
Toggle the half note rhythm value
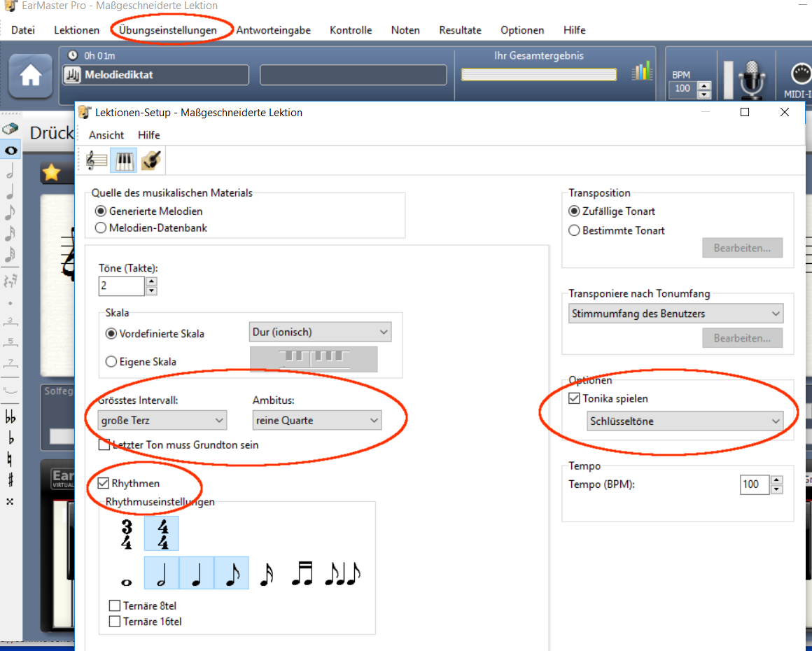tap(162, 573)
